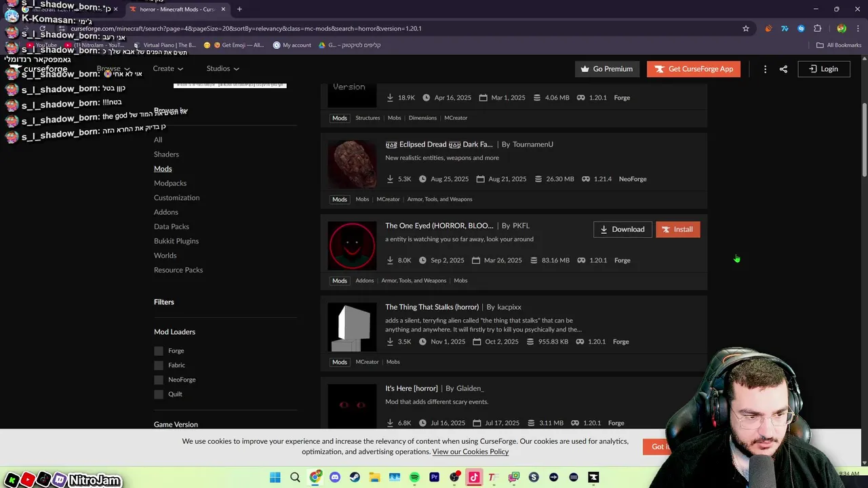Image resolution: width=868 pixels, height=488 pixels.
Task: Click the browser address bar URL
Action: click(246, 28)
